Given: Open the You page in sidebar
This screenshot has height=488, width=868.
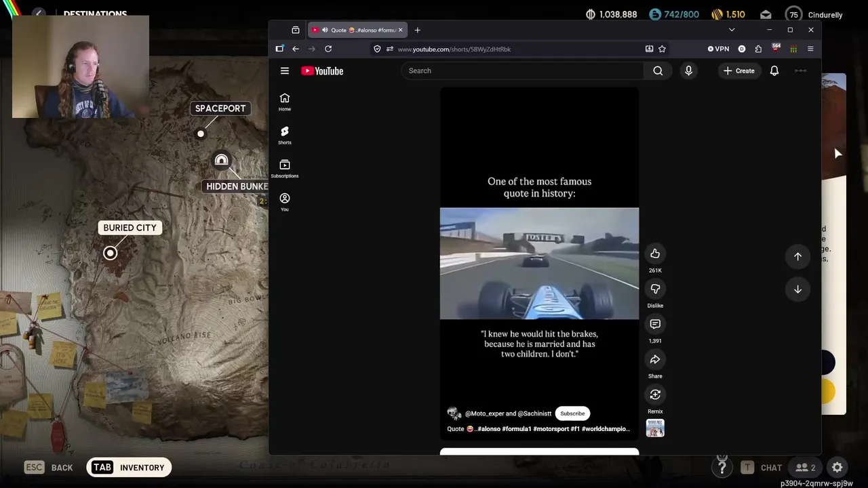Looking at the screenshot, I should [285, 202].
